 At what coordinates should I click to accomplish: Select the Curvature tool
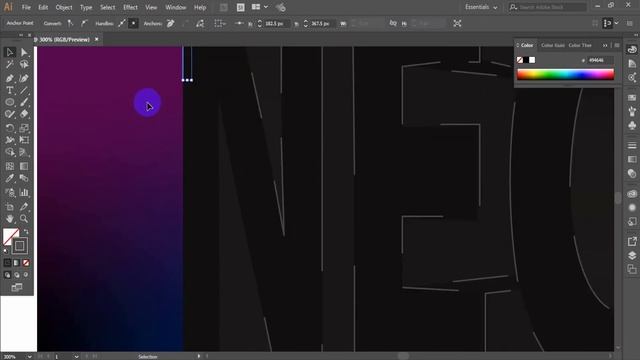pos(24,78)
